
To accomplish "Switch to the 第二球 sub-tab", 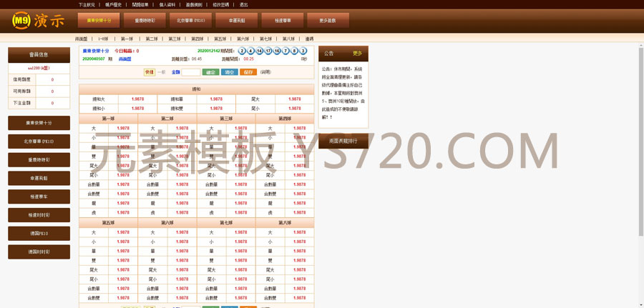I will point(151,39).
